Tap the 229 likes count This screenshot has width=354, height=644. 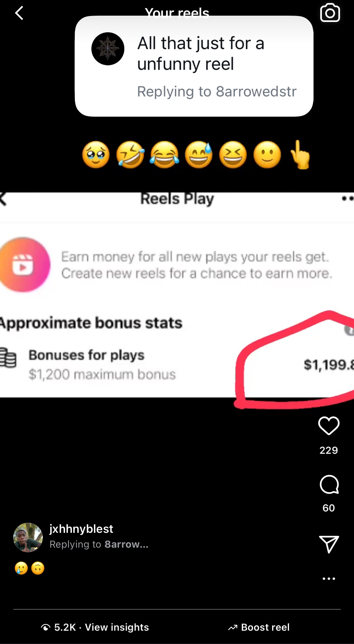[x=329, y=450]
